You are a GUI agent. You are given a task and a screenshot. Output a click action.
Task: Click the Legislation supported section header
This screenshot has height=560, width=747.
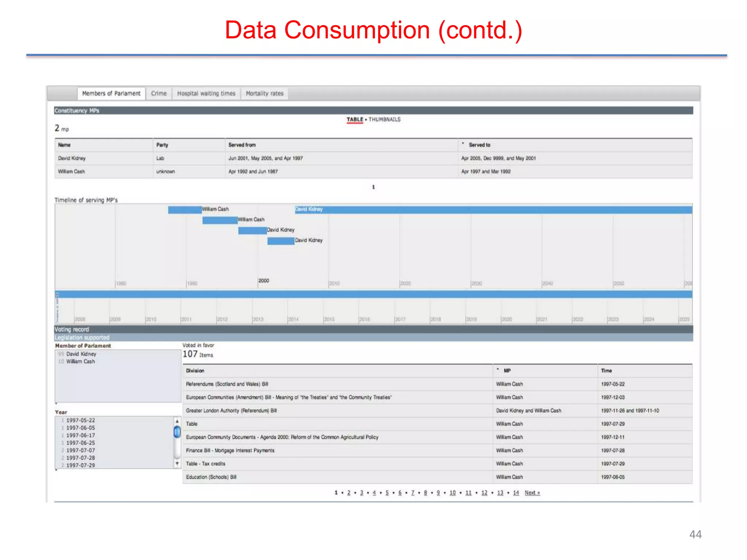(373, 338)
